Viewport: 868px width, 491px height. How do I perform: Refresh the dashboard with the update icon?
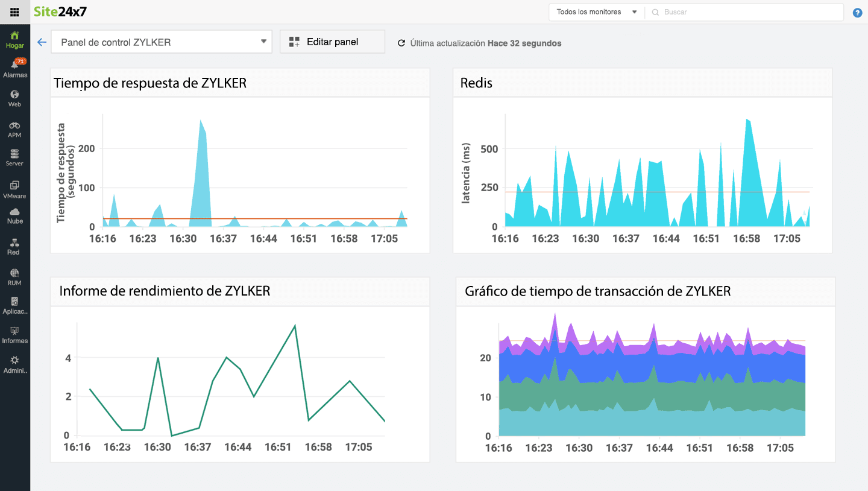click(401, 43)
